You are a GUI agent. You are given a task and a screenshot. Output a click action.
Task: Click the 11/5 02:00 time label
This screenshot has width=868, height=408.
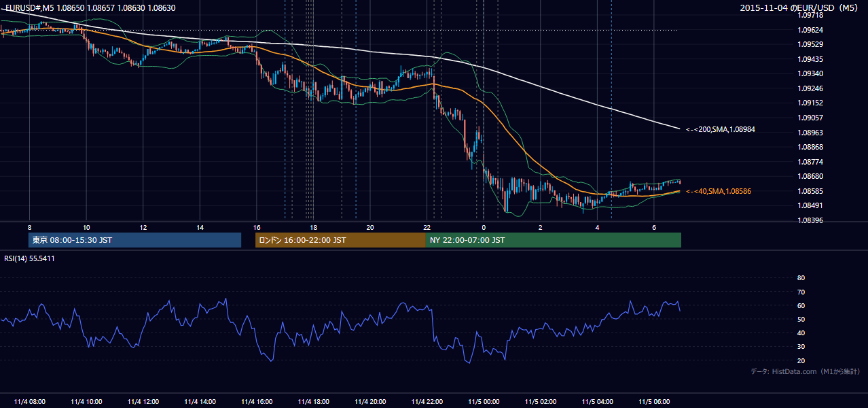541,402
